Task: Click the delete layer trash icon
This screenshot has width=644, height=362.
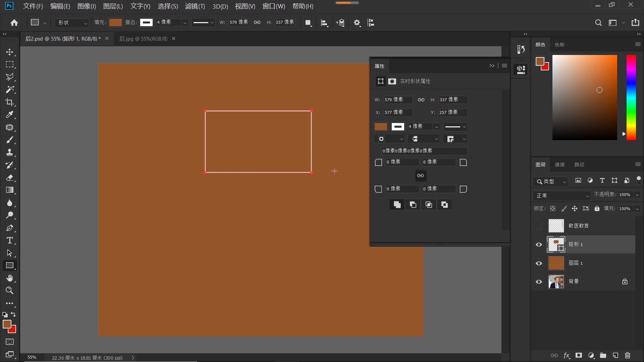Action: coord(628,355)
